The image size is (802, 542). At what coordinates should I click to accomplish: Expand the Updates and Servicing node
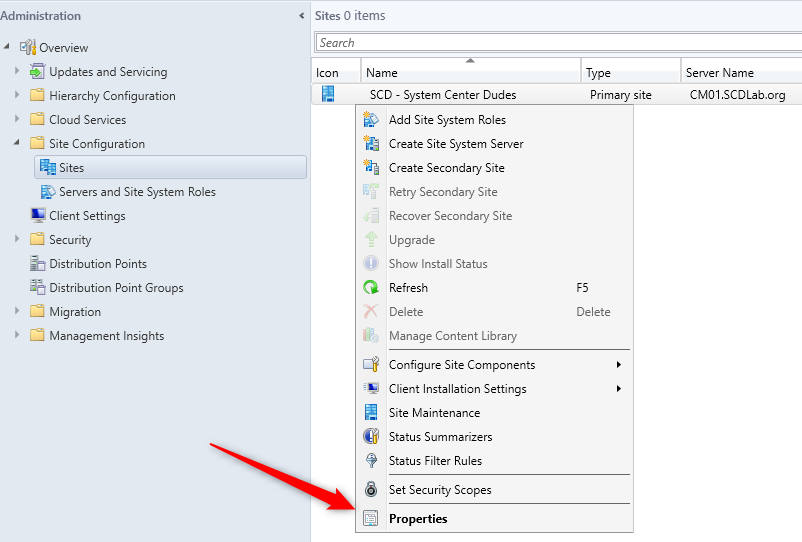click(x=17, y=71)
